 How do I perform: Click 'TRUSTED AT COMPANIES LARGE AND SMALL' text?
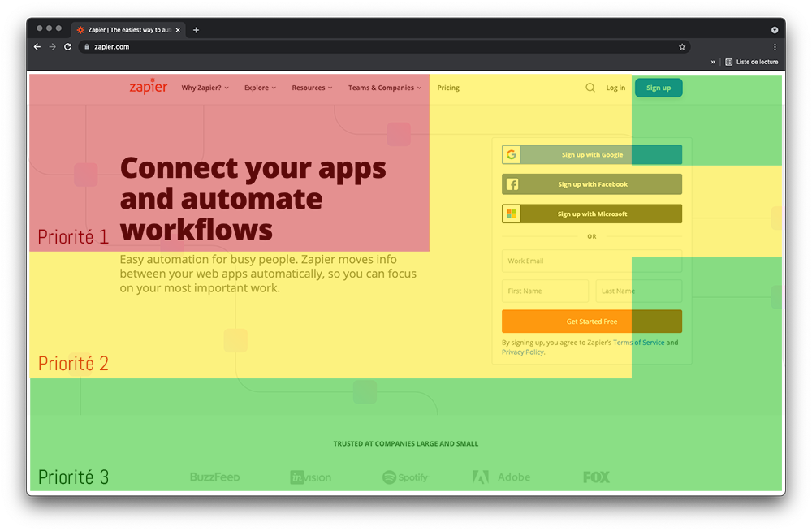pos(405,443)
